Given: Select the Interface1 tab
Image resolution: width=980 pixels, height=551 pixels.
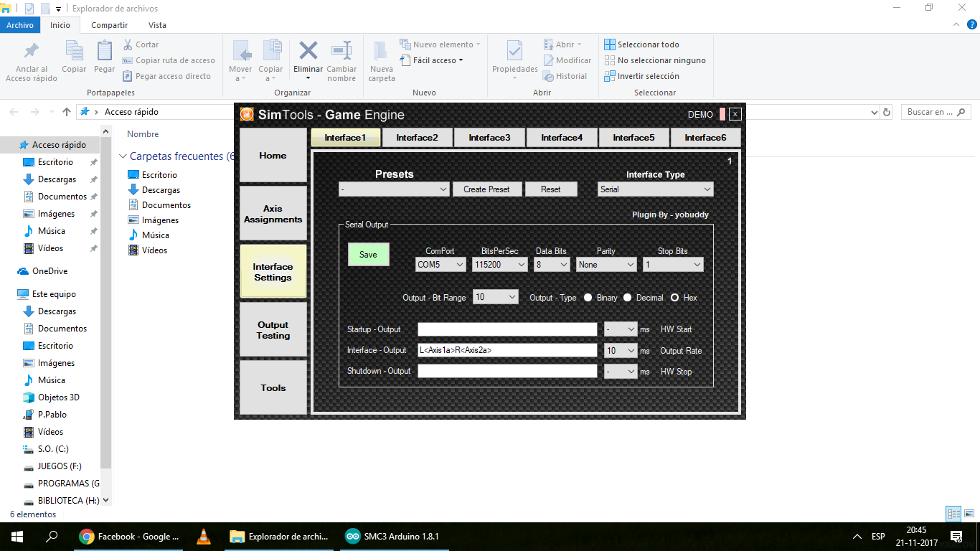Looking at the screenshot, I should [x=345, y=138].
